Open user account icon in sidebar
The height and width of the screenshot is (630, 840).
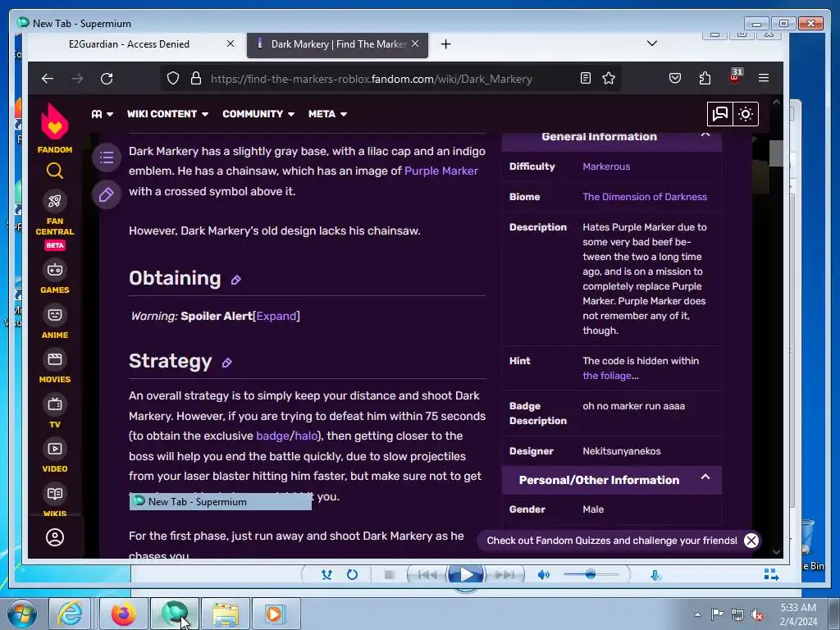[x=55, y=537]
